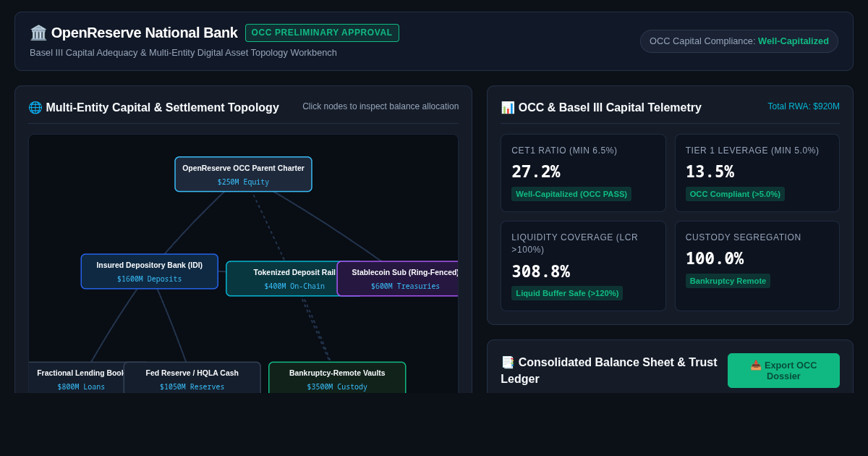Click the Liquidity Coverage 308.8% value
Viewport: 868px width, 456px height.
click(x=541, y=271)
